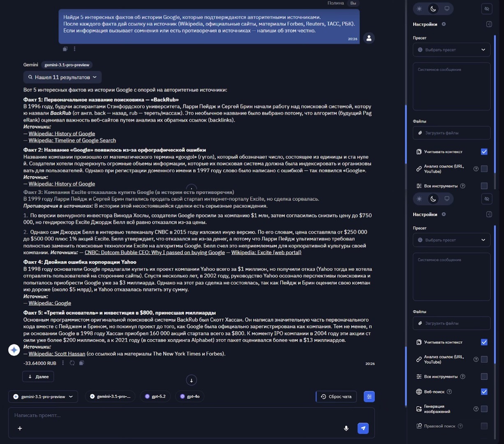Click Загрузить файлы field in upper panel

(451, 133)
